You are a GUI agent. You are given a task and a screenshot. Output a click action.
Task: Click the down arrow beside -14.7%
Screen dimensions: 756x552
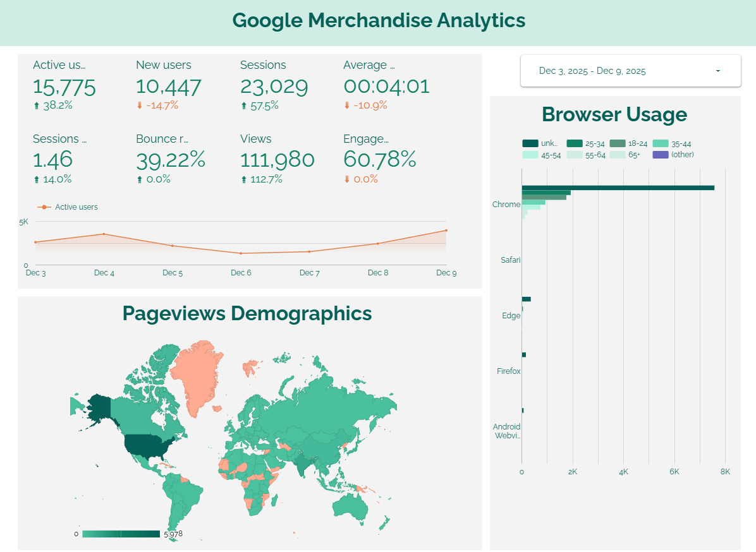(x=139, y=105)
